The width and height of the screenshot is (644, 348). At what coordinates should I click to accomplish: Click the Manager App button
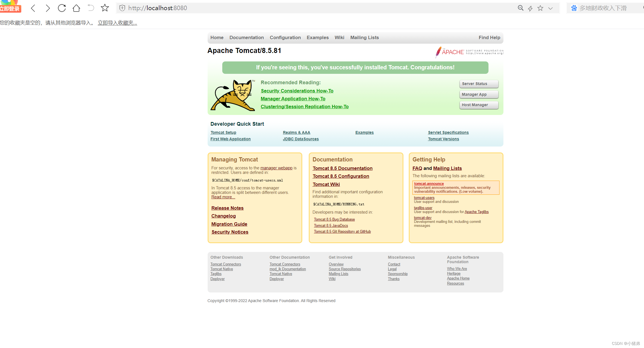tap(479, 94)
